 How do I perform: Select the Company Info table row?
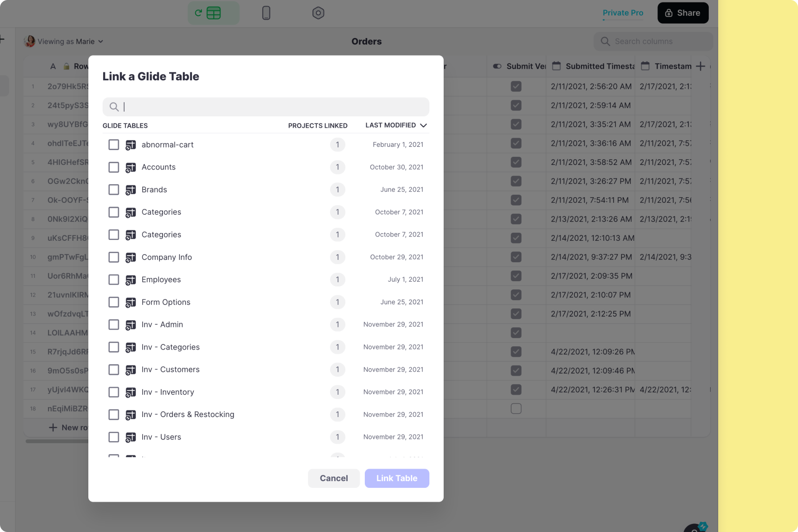pyautogui.click(x=167, y=257)
